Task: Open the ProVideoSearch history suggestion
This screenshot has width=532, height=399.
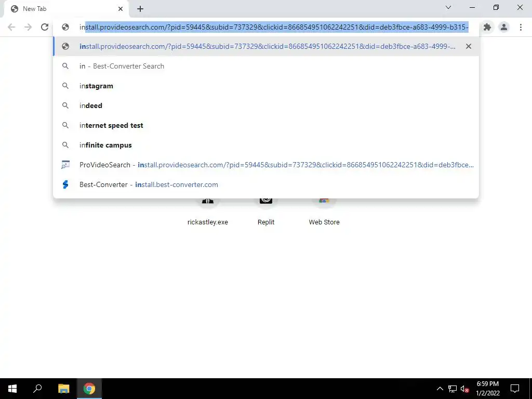Action: point(266,165)
